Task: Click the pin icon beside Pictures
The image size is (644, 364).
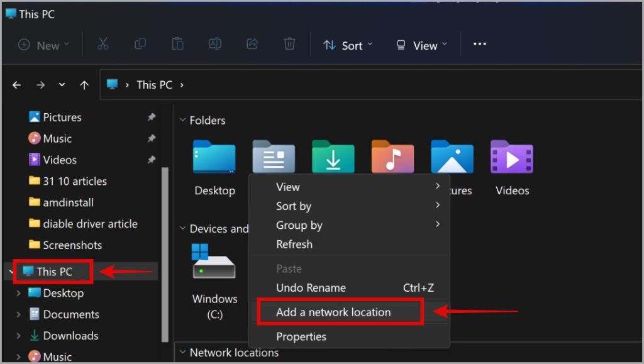Action: pos(151,117)
